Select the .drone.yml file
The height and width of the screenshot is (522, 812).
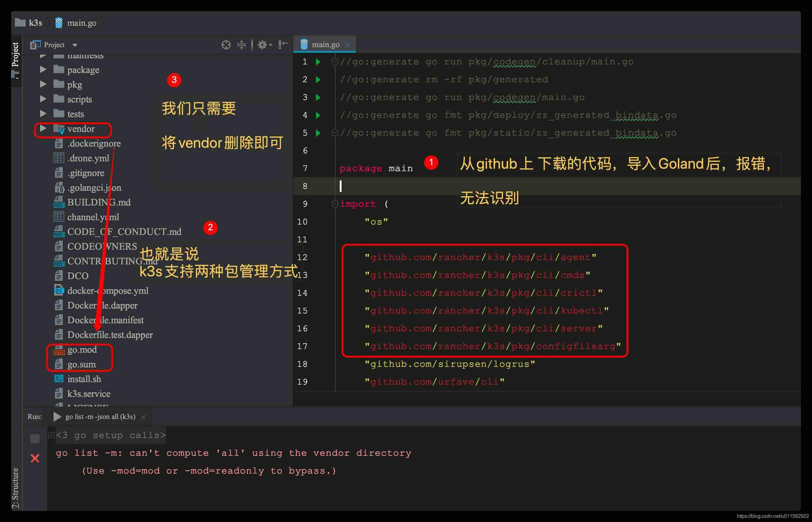tap(88, 158)
